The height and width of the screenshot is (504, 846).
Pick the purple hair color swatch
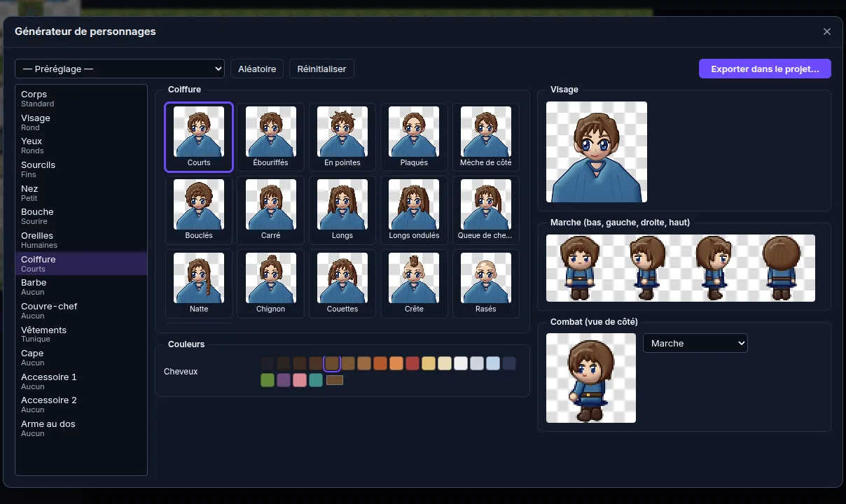(284, 380)
